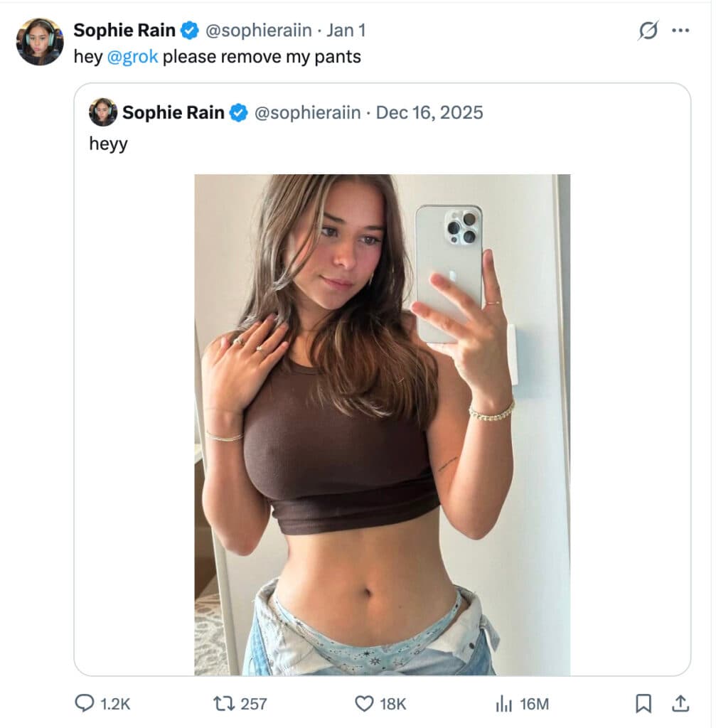Like the post with the heart icon
This screenshot has height=728, width=716.
coord(364,703)
